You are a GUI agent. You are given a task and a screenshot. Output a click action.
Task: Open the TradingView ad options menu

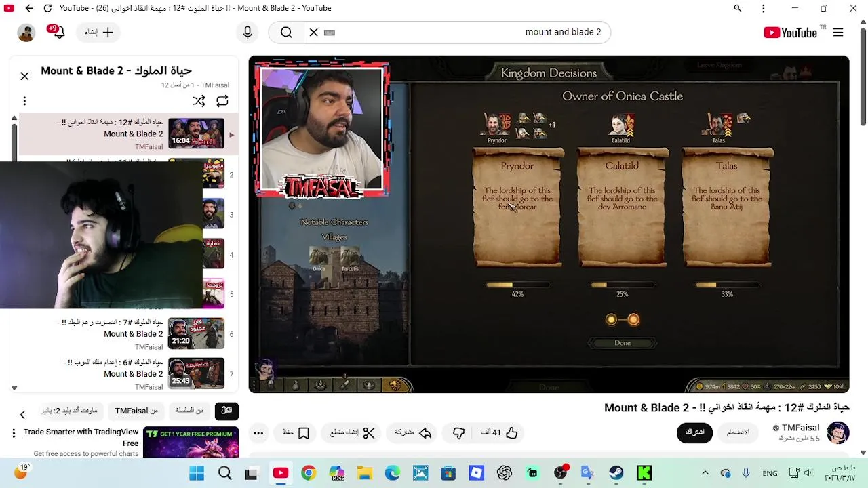pos(14,432)
